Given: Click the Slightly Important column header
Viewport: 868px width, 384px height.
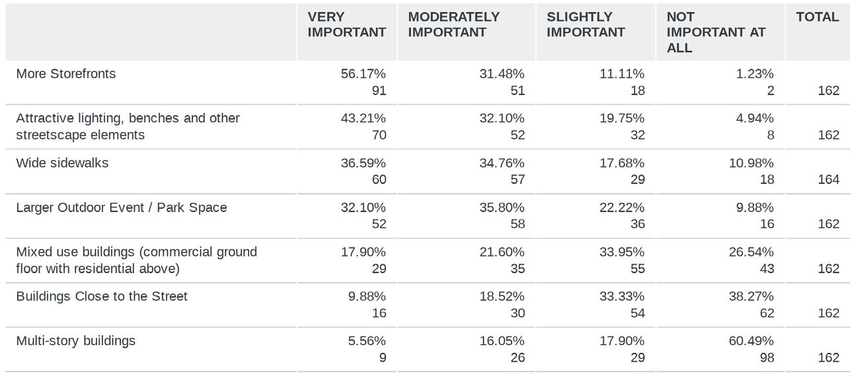Looking at the screenshot, I should tap(585, 24).
